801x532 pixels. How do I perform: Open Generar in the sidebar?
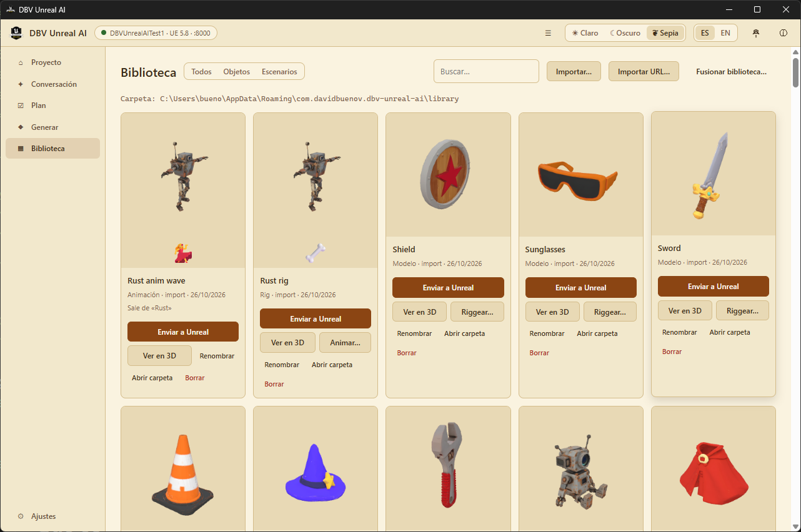52,127
